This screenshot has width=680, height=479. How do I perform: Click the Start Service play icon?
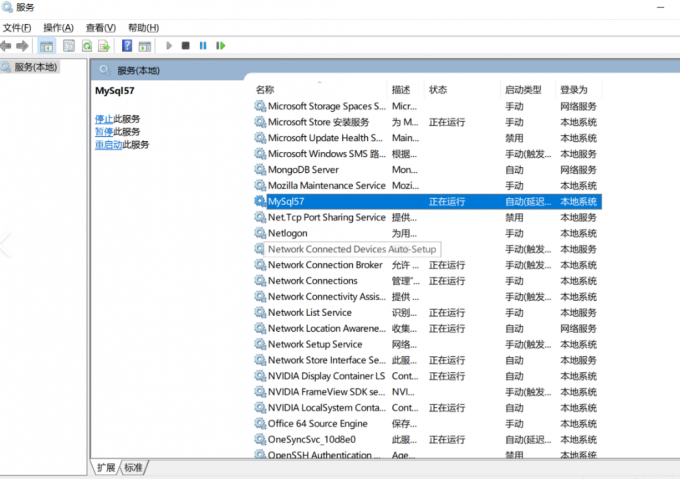tap(168, 46)
